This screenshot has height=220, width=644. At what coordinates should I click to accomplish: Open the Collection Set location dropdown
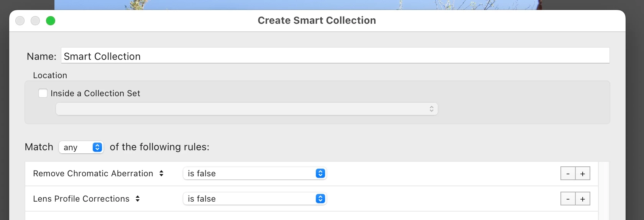(x=247, y=109)
